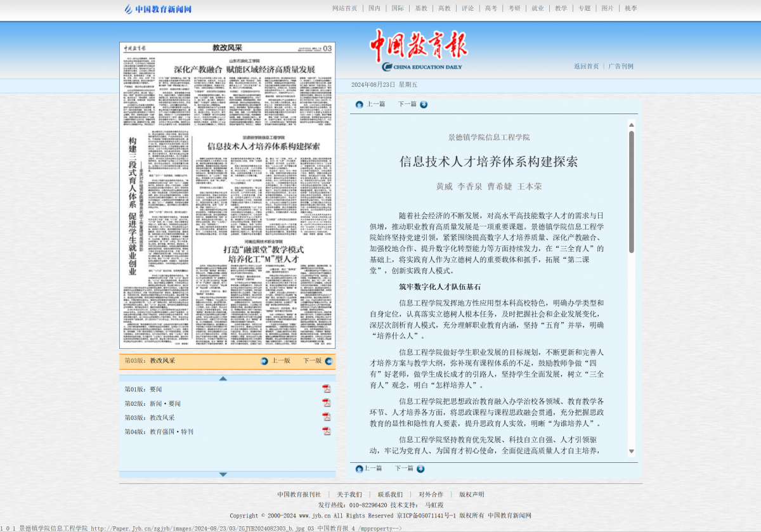Open the 对外合作 footer link
Viewport: 761px width, 532px height.
click(431, 495)
